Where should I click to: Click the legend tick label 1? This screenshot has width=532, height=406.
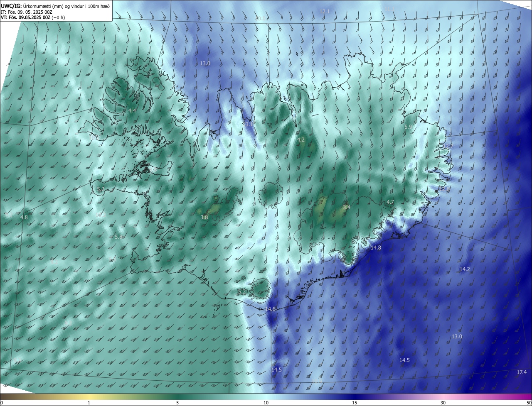click(x=89, y=403)
